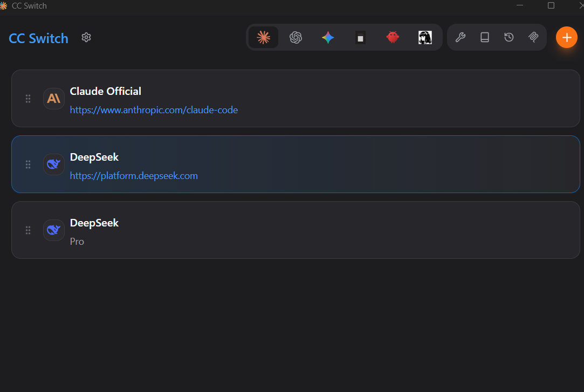The width and height of the screenshot is (584, 392).
Task: Switch to the OpenAI knot logo tab
Action: point(296,37)
